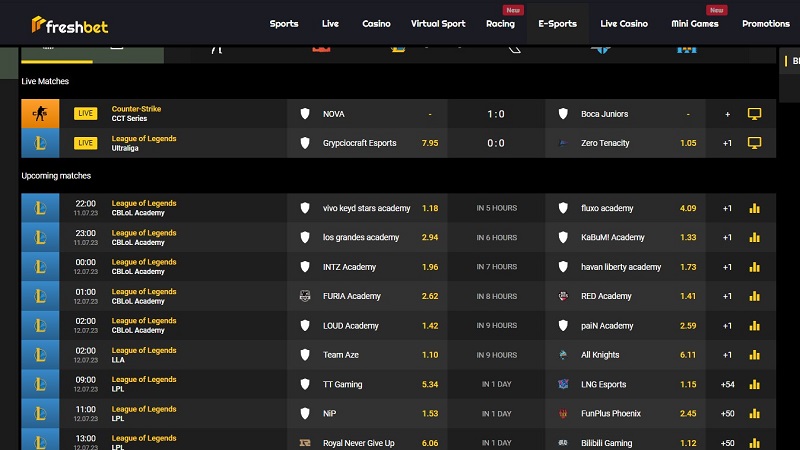Screen dimensions: 800x450
Task: Open the statistics icon for the FURIA Academy match
Action: pos(754,296)
